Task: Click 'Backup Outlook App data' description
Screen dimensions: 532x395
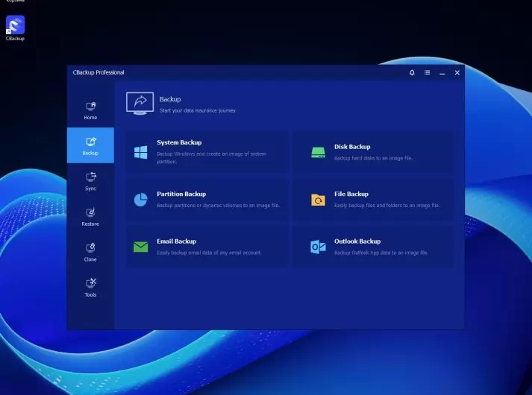Action: (381, 253)
